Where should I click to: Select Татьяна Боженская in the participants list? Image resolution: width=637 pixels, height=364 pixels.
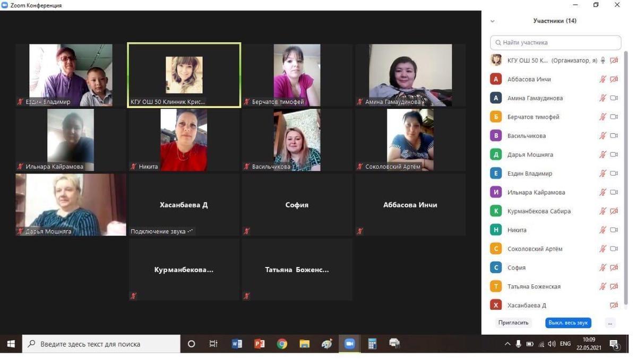[x=533, y=287]
